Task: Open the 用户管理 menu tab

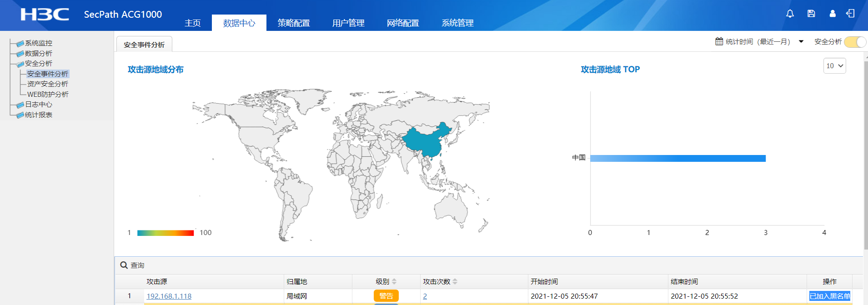Action: pos(348,23)
